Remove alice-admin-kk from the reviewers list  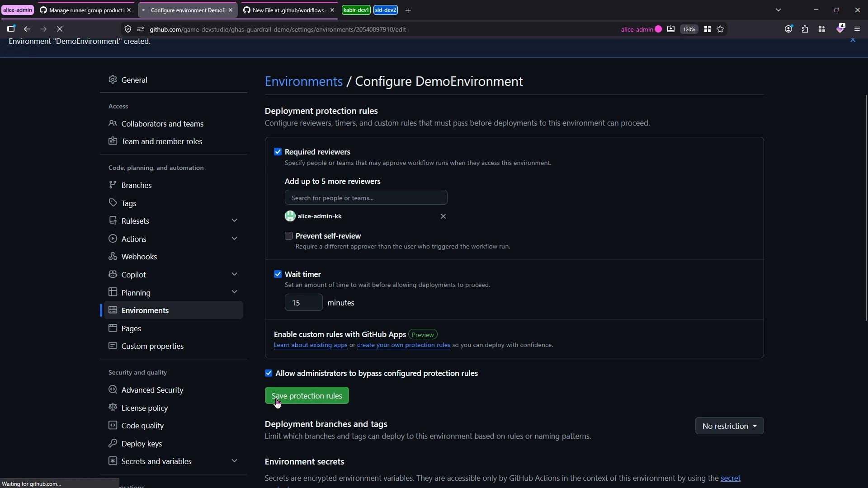pyautogui.click(x=443, y=216)
